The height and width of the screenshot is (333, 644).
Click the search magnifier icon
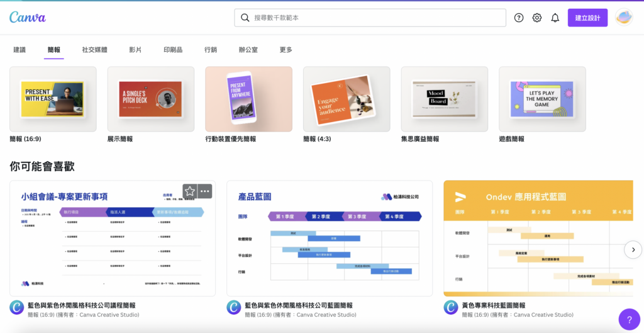[x=245, y=18]
